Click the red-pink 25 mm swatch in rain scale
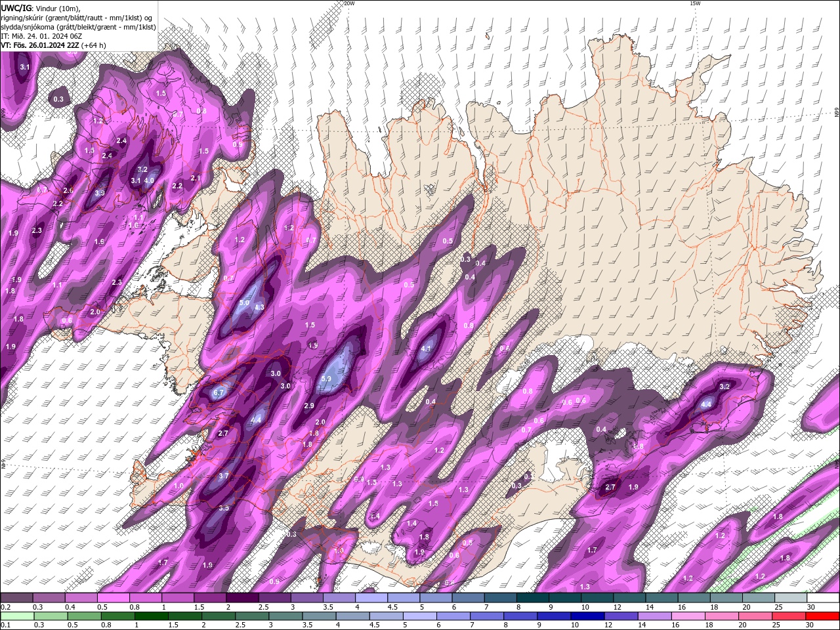840x630 pixels. 789,616
